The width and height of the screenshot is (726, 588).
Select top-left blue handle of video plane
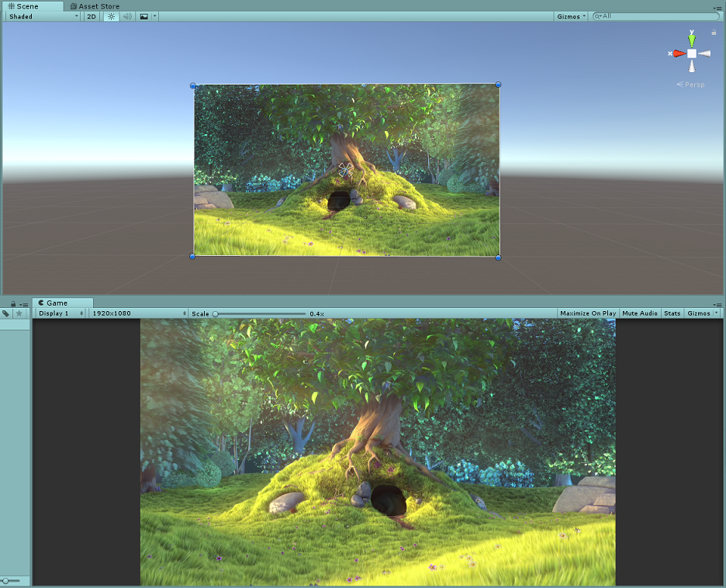[192, 85]
